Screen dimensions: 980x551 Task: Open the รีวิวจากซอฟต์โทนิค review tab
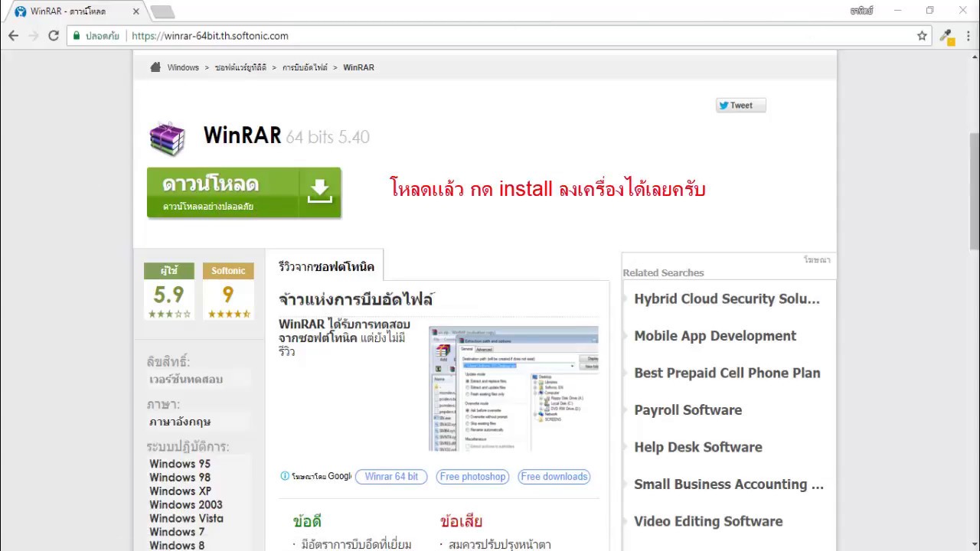click(326, 266)
